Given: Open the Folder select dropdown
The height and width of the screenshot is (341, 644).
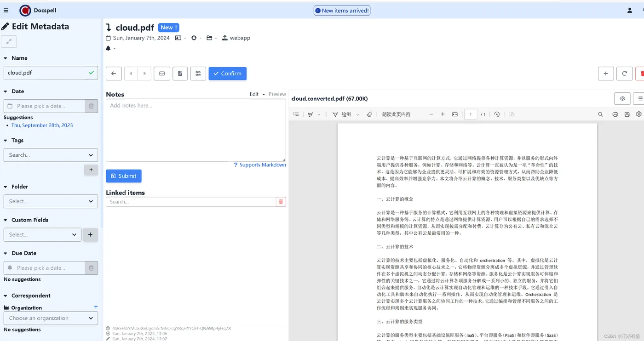Looking at the screenshot, I should (51, 201).
